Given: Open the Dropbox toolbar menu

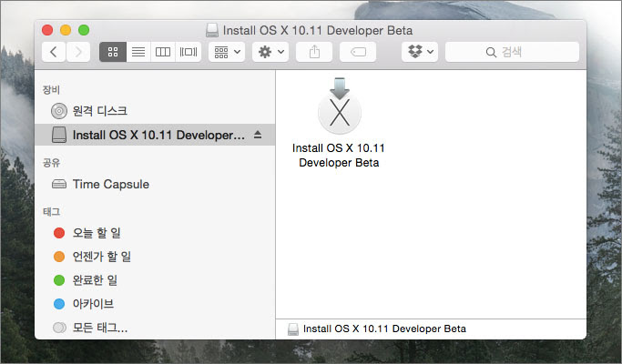Looking at the screenshot, I should (420, 52).
